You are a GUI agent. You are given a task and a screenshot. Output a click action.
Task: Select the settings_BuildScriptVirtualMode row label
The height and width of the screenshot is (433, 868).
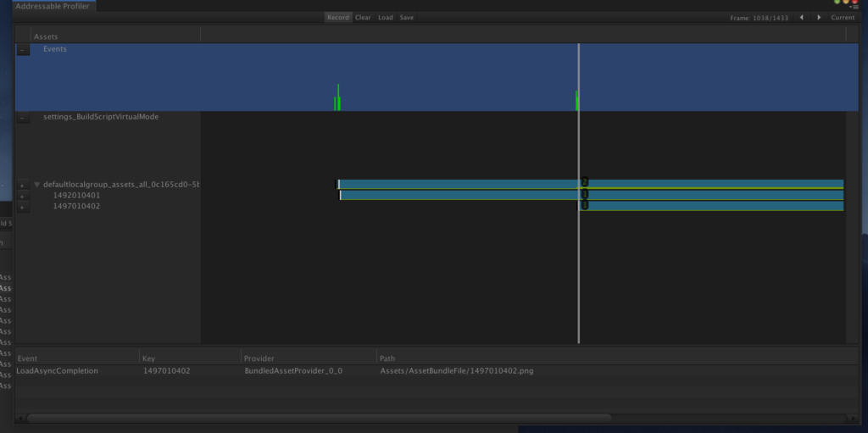click(x=101, y=117)
